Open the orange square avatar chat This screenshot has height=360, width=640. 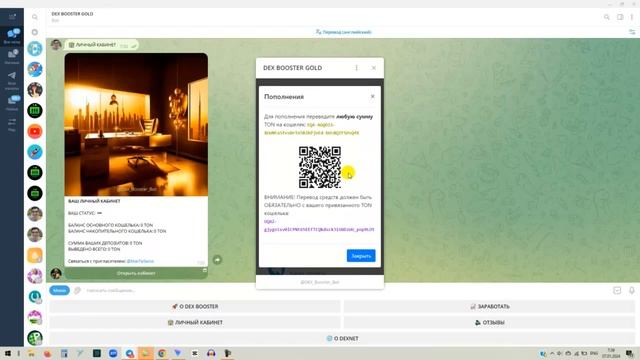(35, 256)
